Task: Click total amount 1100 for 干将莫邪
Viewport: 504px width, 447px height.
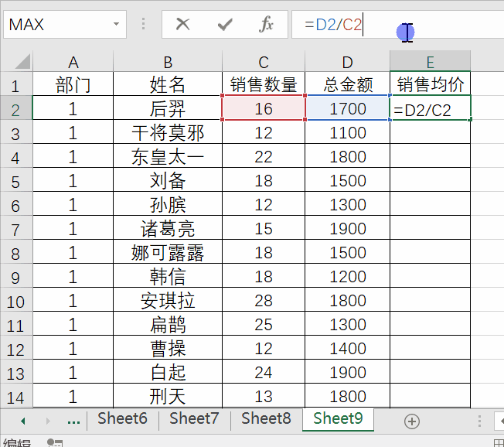Action: pos(347,132)
